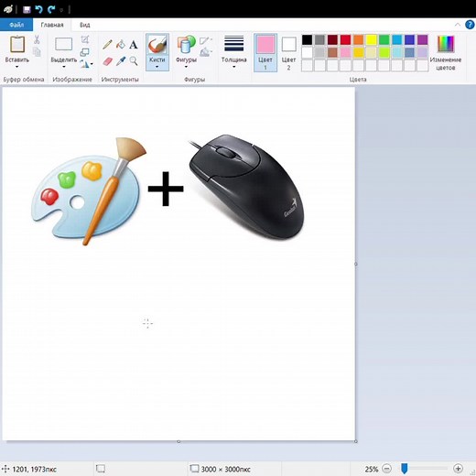This screenshot has width=476, height=476.
Task: Click the Copy icon
Action: coord(37,52)
